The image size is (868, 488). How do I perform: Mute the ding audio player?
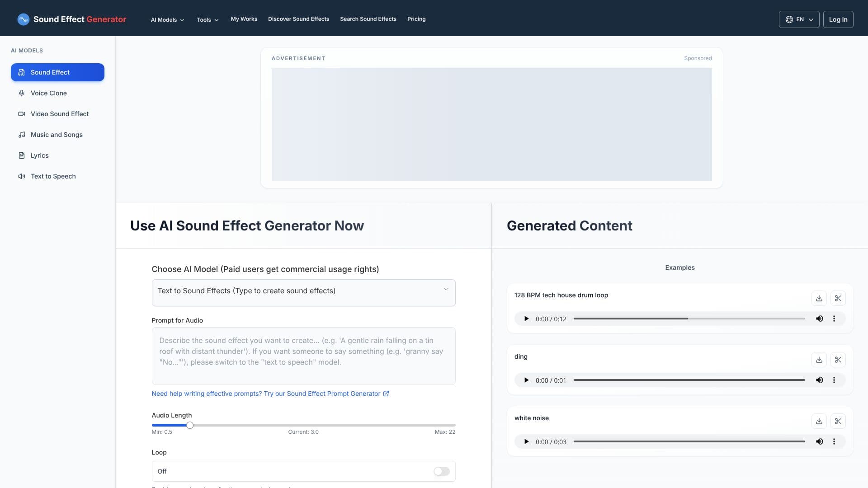(x=819, y=380)
